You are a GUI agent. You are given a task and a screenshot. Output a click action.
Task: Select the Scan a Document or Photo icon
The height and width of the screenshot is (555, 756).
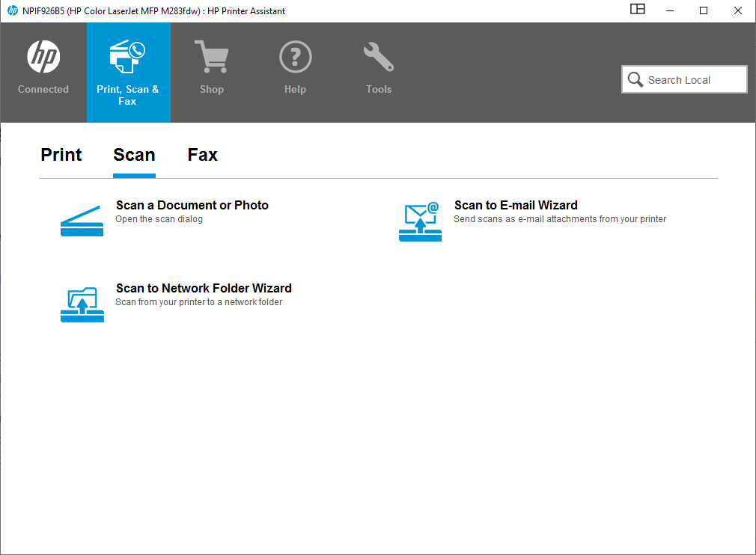[82, 219]
